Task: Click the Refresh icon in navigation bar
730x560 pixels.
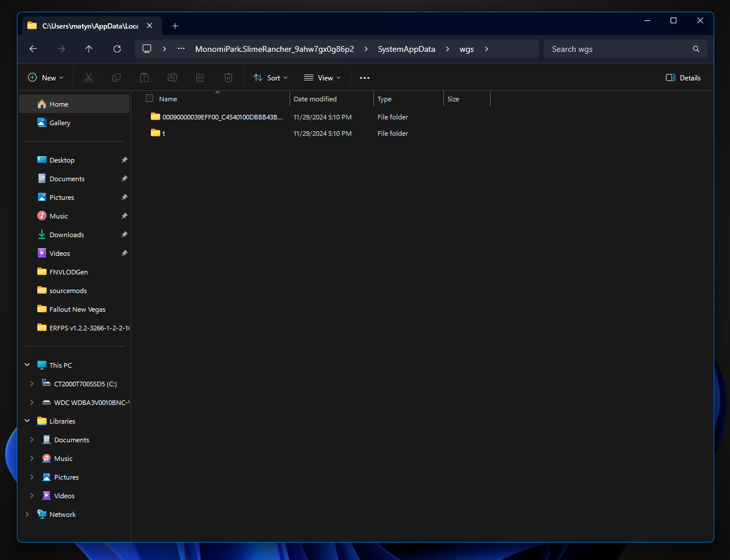Action: [x=117, y=49]
